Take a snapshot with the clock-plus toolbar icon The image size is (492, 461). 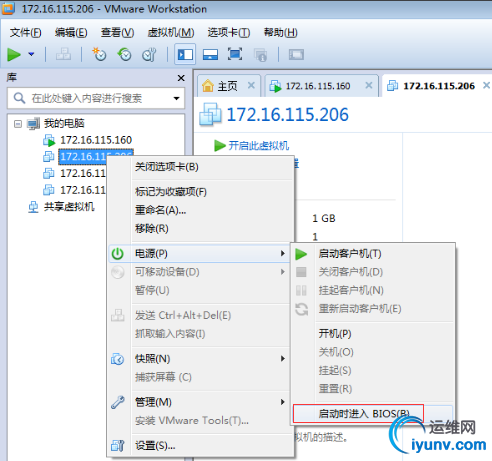tap(99, 54)
